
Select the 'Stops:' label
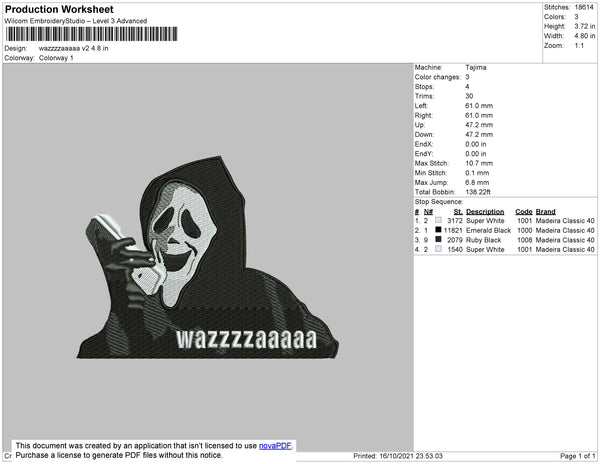point(424,86)
